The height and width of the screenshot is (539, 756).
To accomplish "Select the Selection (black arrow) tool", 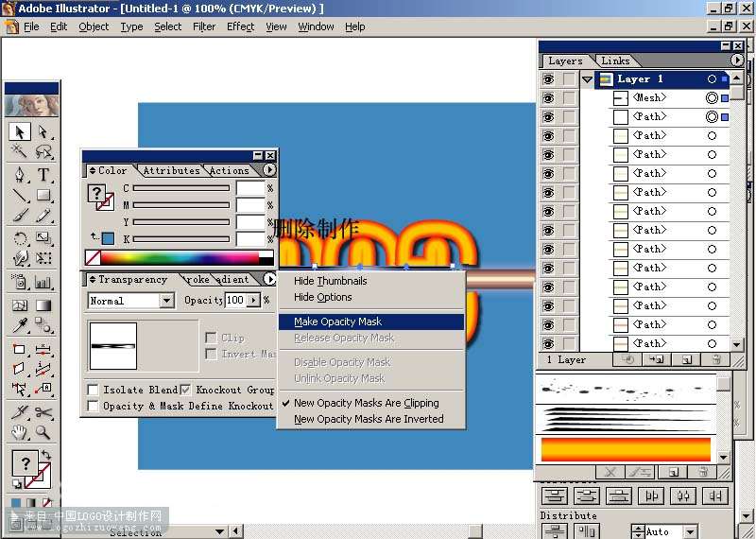I will [x=20, y=131].
